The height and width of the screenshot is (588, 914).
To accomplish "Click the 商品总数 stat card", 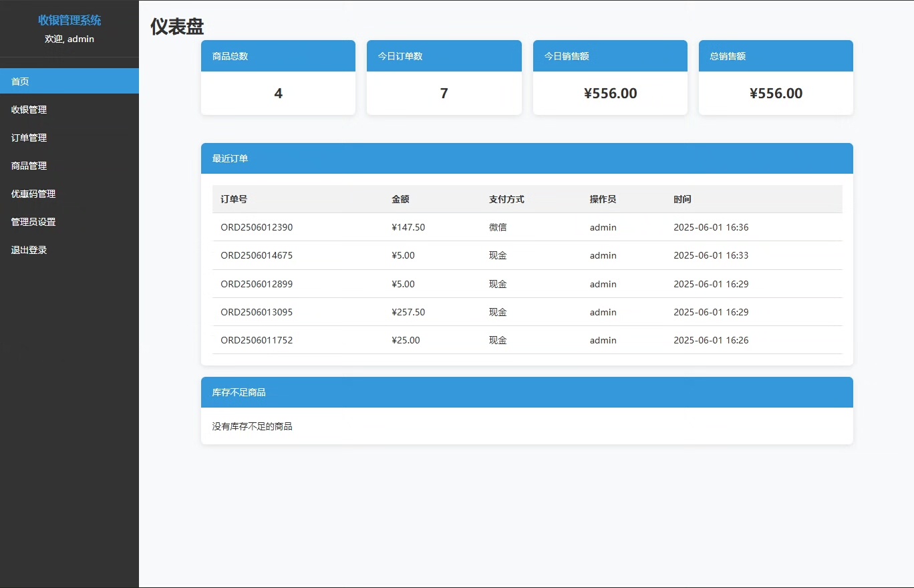I will (x=278, y=78).
